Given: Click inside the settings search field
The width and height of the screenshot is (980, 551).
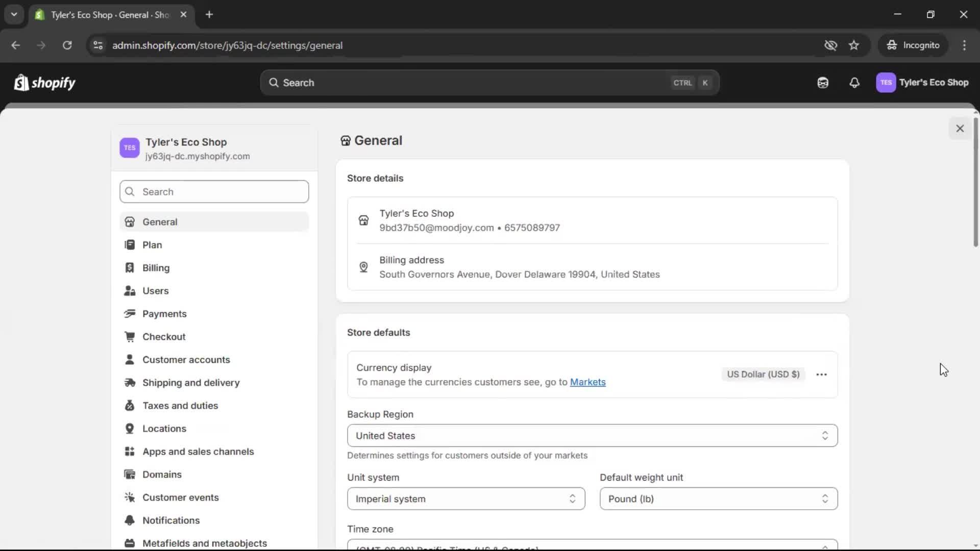Looking at the screenshot, I should click(x=214, y=191).
